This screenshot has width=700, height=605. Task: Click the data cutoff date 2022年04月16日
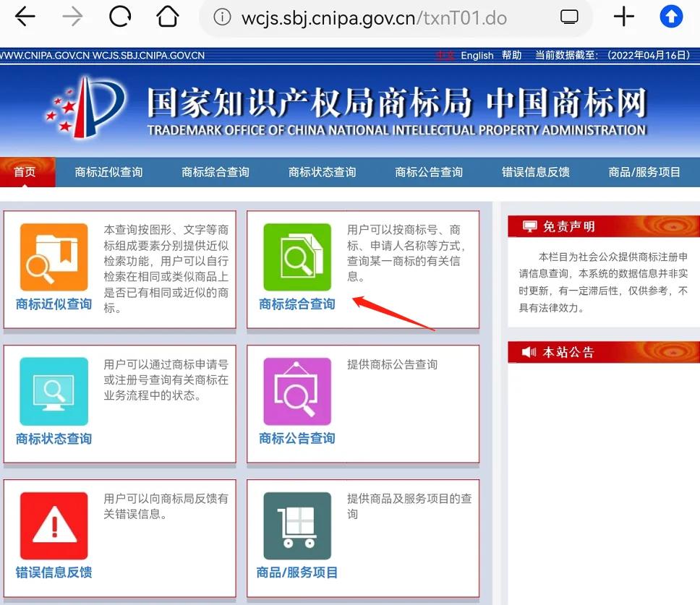coord(648,55)
